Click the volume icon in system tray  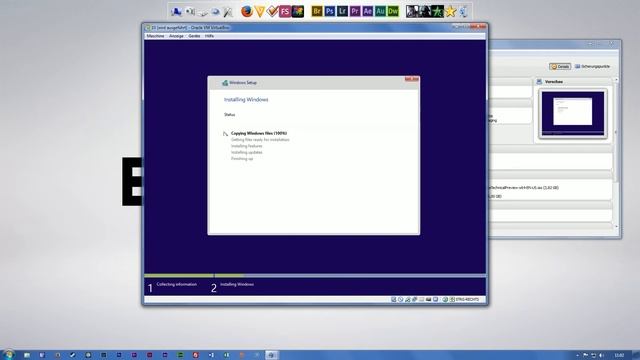[x=601, y=356]
